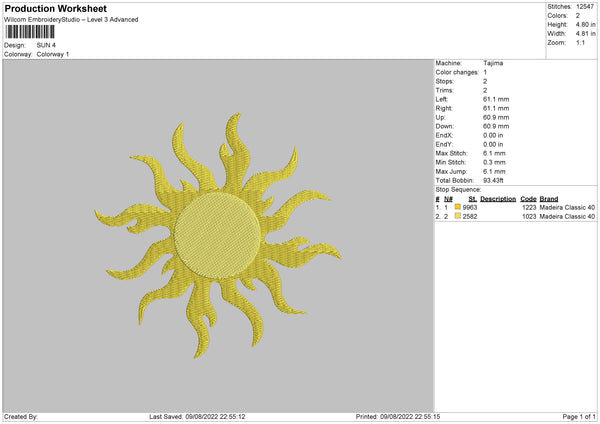
Task: Click the St. column header
Action: (x=472, y=198)
